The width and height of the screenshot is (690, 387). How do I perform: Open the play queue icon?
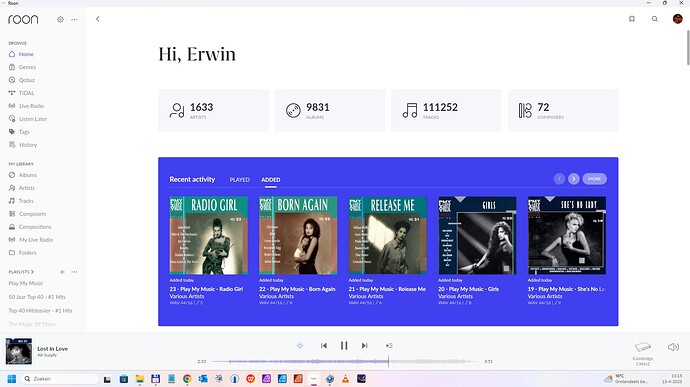[x=389, y=346]
